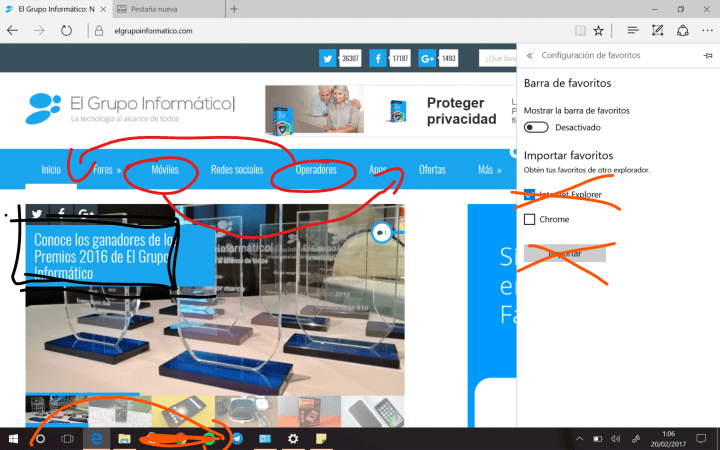Show hidden system tray icons
Viewport: 720px width, 450px height.
pos(579,439)
